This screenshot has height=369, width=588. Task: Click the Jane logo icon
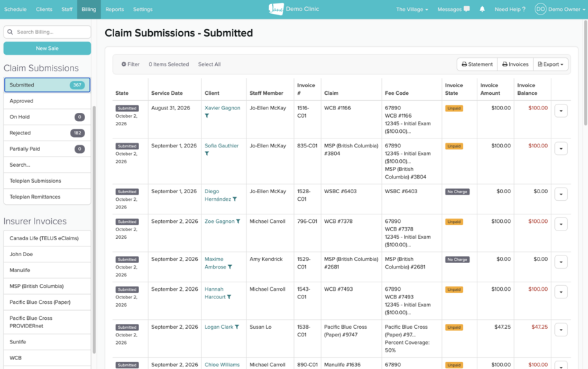(276, 9)
